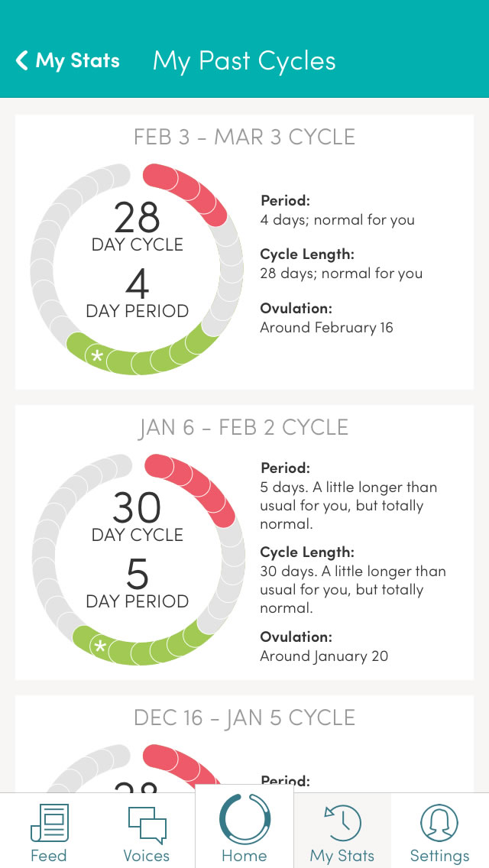Tap "Around January 20" ovulation text

[324, 656]
